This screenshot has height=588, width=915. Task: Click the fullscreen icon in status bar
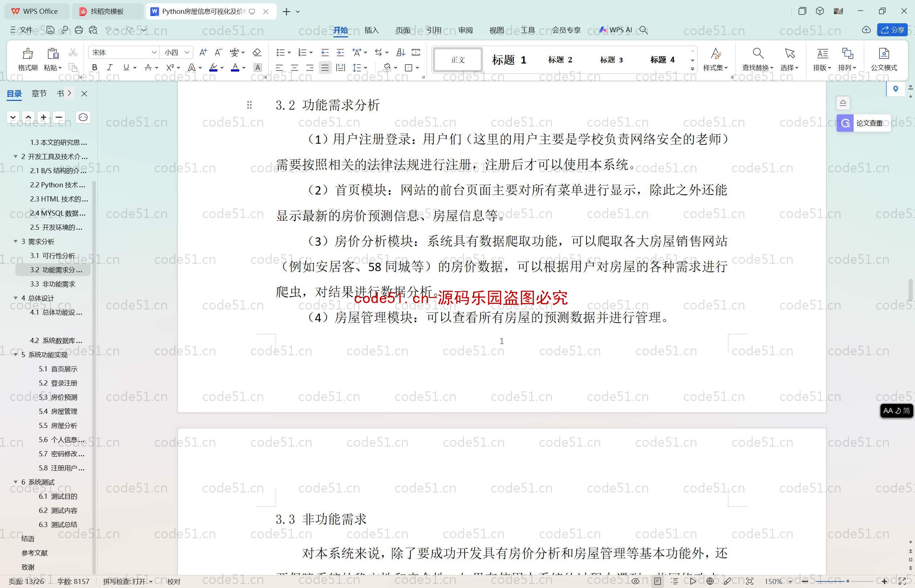902,581
